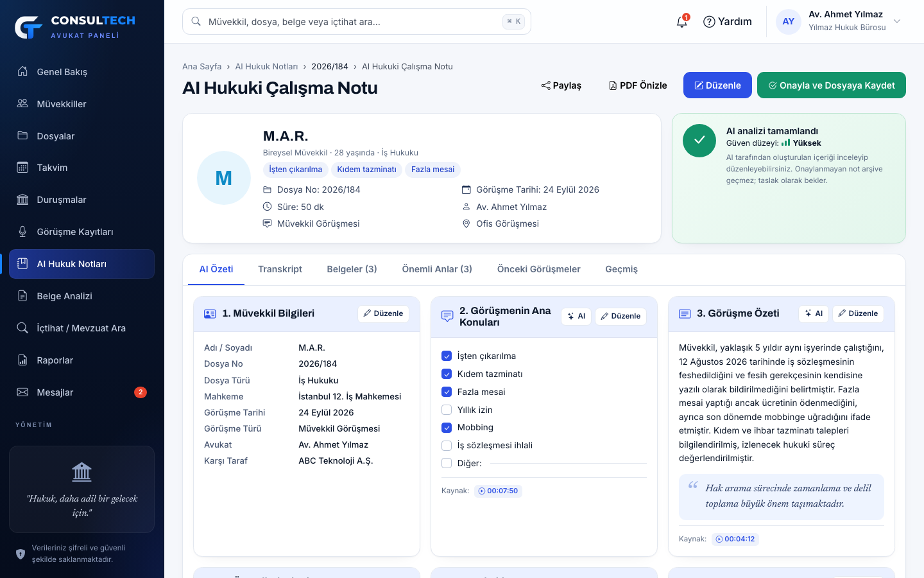Open the Geçmiş tab

click(x=621, y=269)
